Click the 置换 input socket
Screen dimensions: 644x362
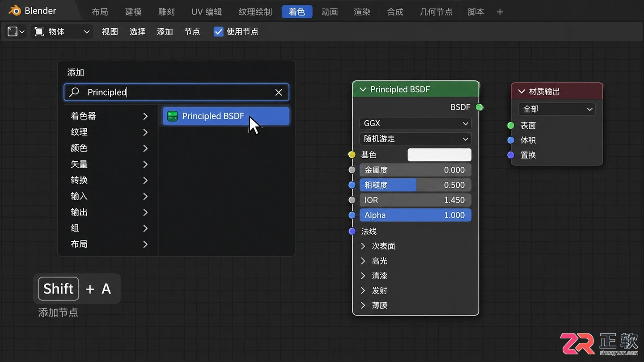[511, 155]
